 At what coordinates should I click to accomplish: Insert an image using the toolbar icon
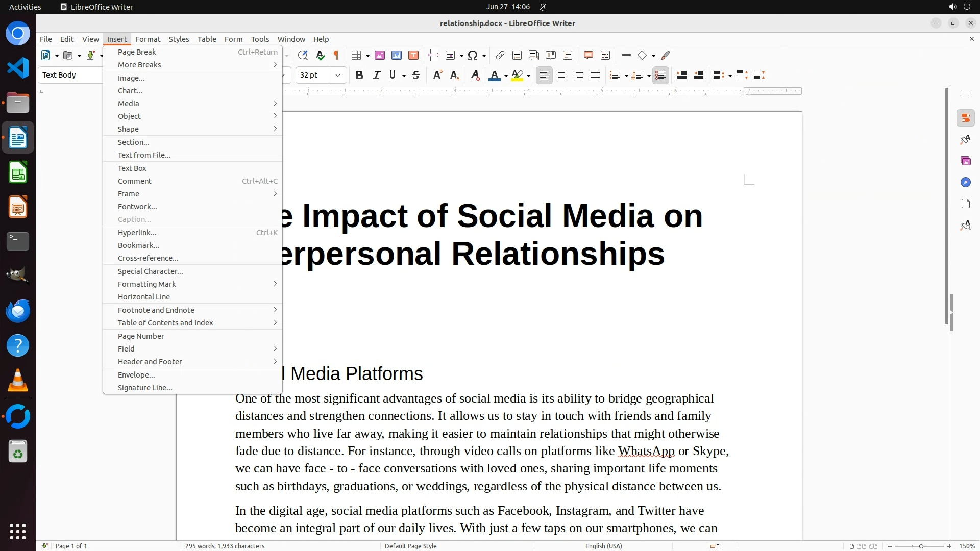(x=379, y=55)
